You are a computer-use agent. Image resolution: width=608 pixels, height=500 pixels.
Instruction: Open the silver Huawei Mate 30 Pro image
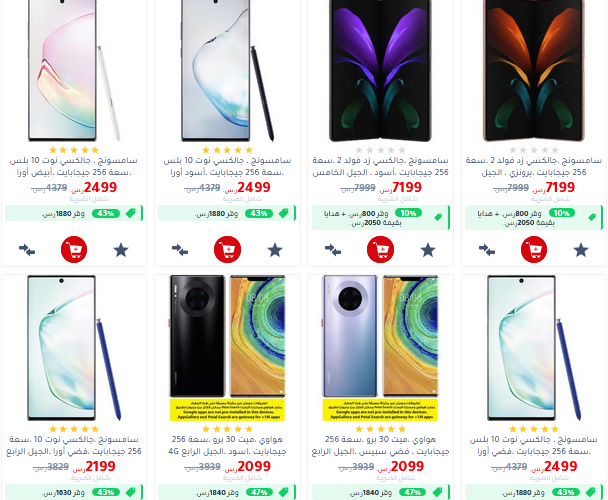coord(380,348)
